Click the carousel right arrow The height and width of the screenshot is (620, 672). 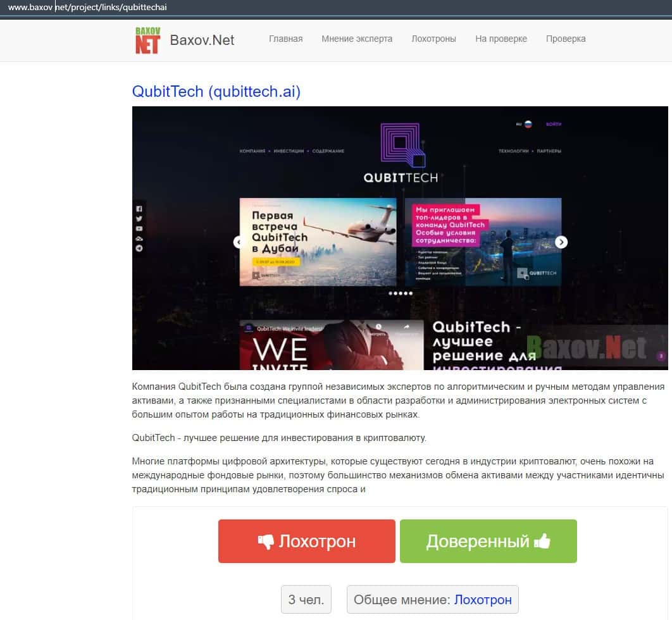tap(561, 242)
